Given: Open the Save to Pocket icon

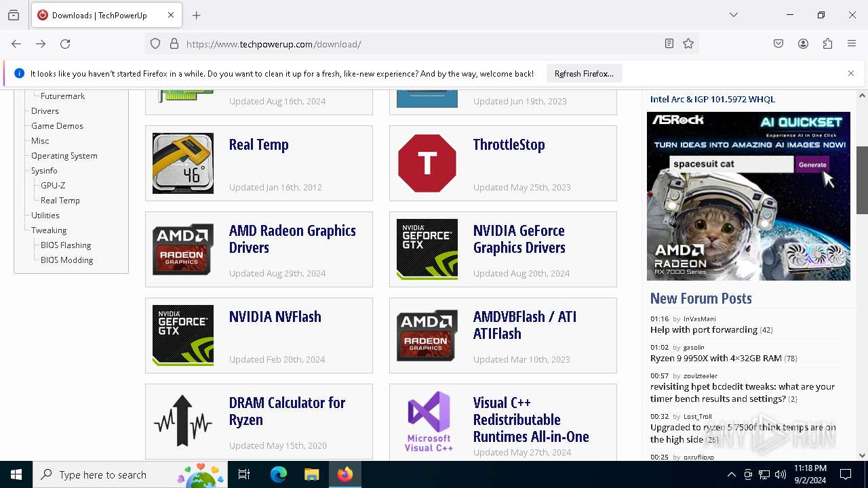Looking at the screenshot, I should (x=778, y=44).
